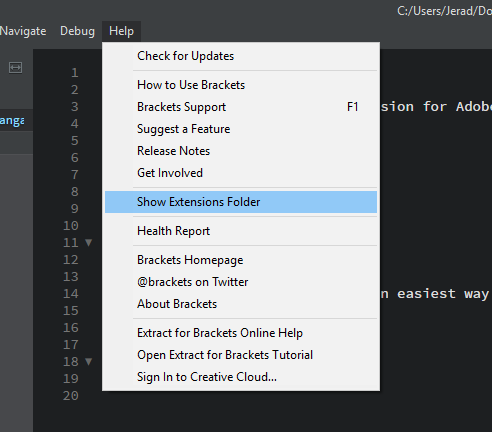This screenshot has width=492, height=432.
Task: Click line number 15 in gutter
Action: pyautogui.click(x=71, y=311)
